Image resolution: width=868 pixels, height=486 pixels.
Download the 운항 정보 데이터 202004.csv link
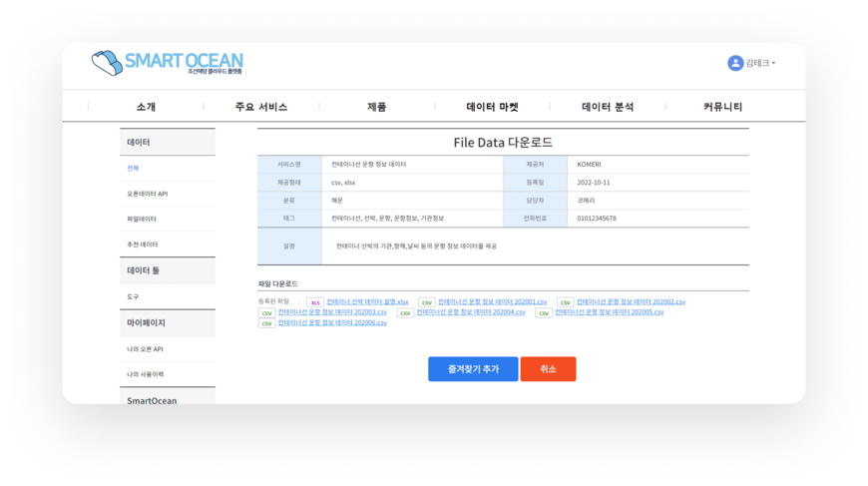coord(470,313)
